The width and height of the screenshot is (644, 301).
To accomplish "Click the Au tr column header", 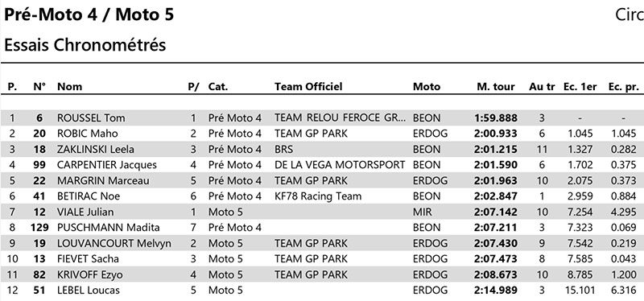I will click(542, 87).
